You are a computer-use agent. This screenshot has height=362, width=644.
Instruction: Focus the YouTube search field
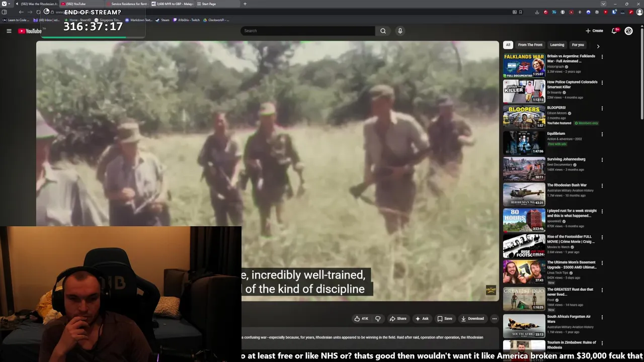[x=307, y=31]
